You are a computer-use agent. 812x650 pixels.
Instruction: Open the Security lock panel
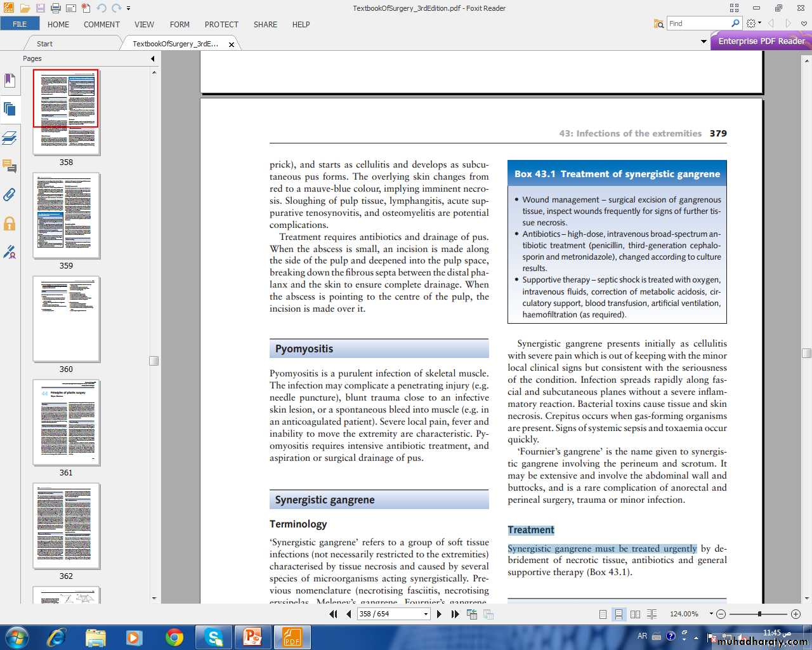[x=10, y=223]
